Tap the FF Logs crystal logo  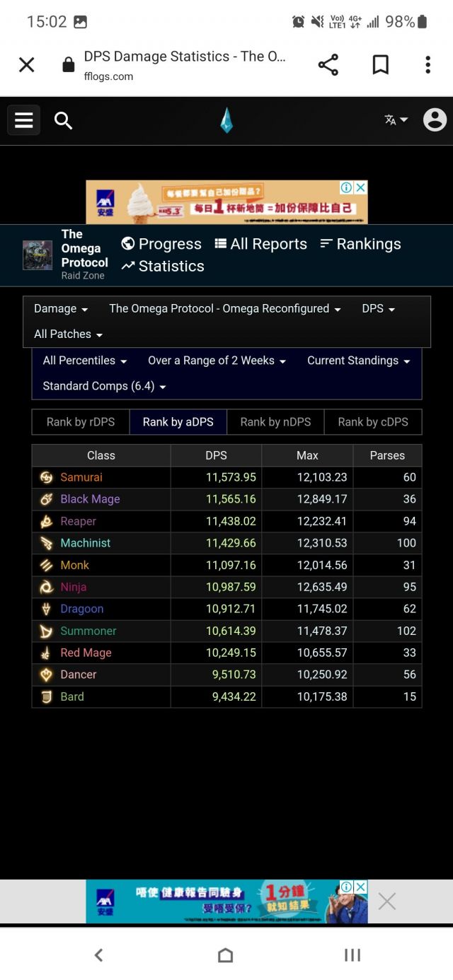(x=226, y=120)
